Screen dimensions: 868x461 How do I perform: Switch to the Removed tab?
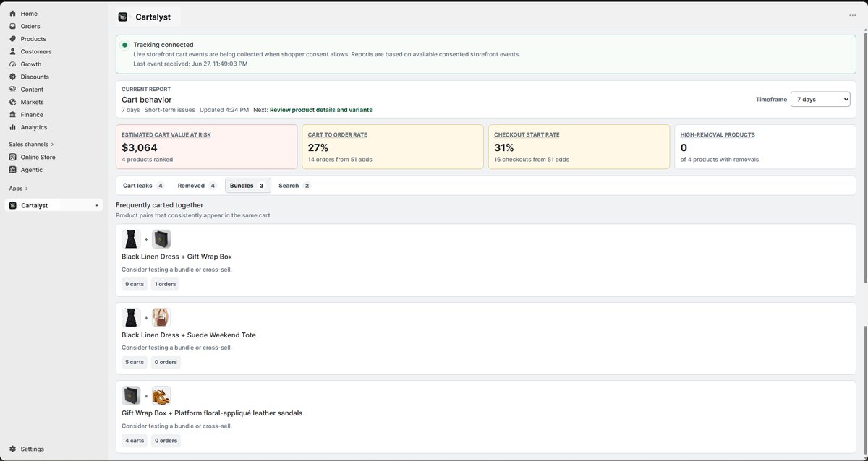(x=197, y=186)
